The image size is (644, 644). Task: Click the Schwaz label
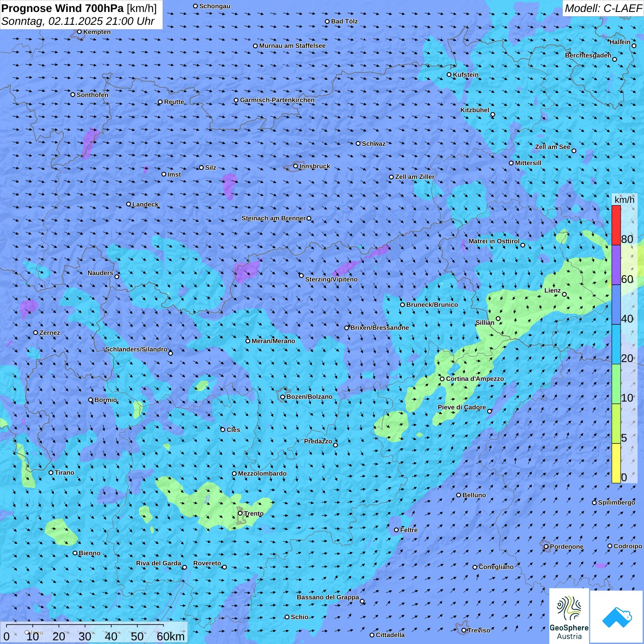point(374,144)
